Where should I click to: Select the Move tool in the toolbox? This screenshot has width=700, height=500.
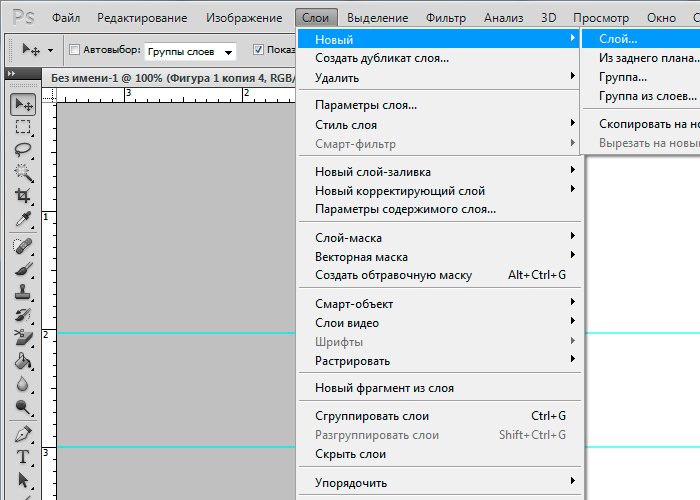coord(23,105)
